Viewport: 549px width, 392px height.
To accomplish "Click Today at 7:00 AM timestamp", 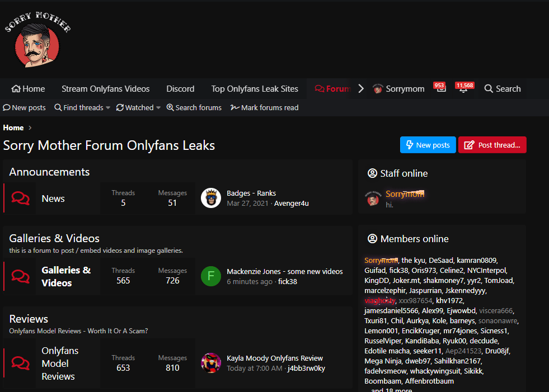I will [x=254, y=369].
